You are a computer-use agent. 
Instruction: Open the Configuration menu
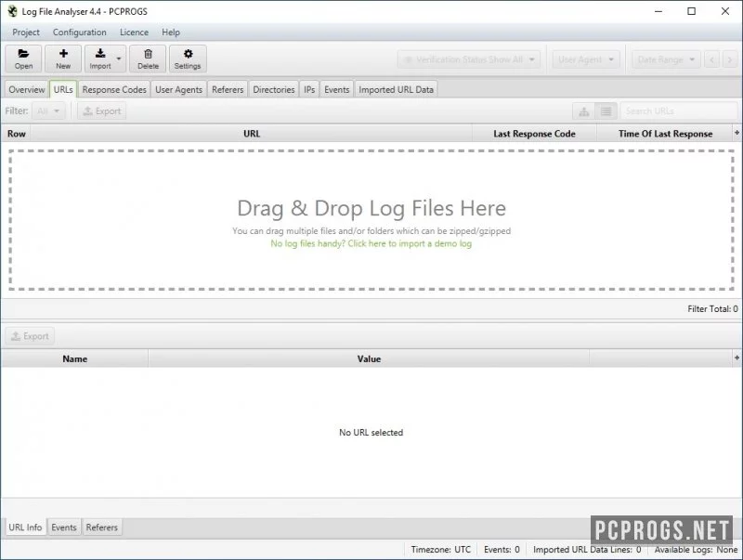coord(80,33)
